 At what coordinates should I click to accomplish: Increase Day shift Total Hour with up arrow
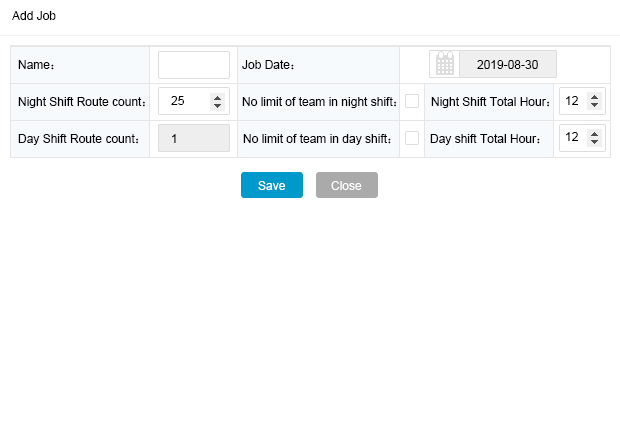pyautogui.click(x=594, y=133)
